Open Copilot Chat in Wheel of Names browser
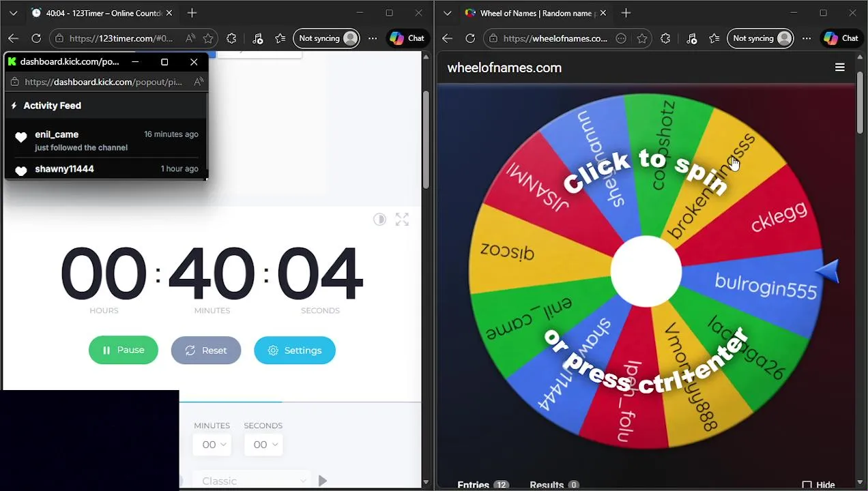The width and height of the screenshot is (868, 491). [x=841, y=39]
